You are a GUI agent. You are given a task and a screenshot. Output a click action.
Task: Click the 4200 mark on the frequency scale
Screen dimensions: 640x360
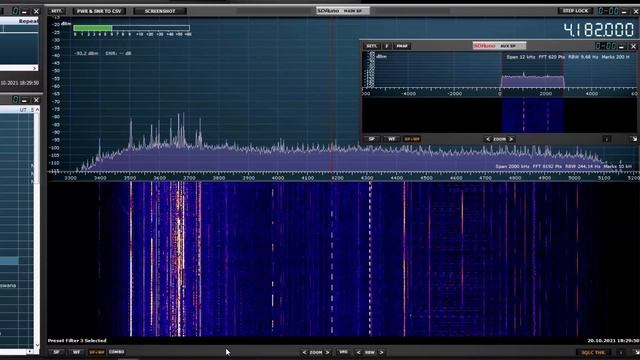pyautogui.click(x=337, y=178)
